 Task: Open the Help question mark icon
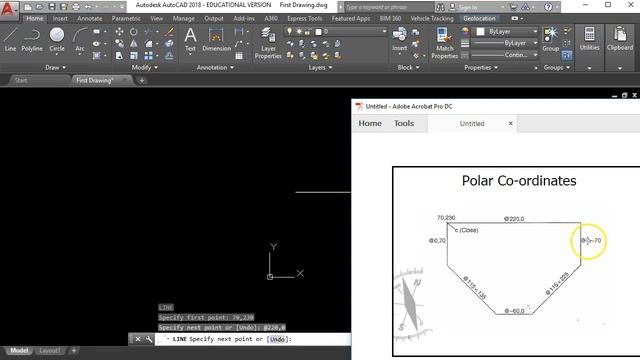point(548,7)
